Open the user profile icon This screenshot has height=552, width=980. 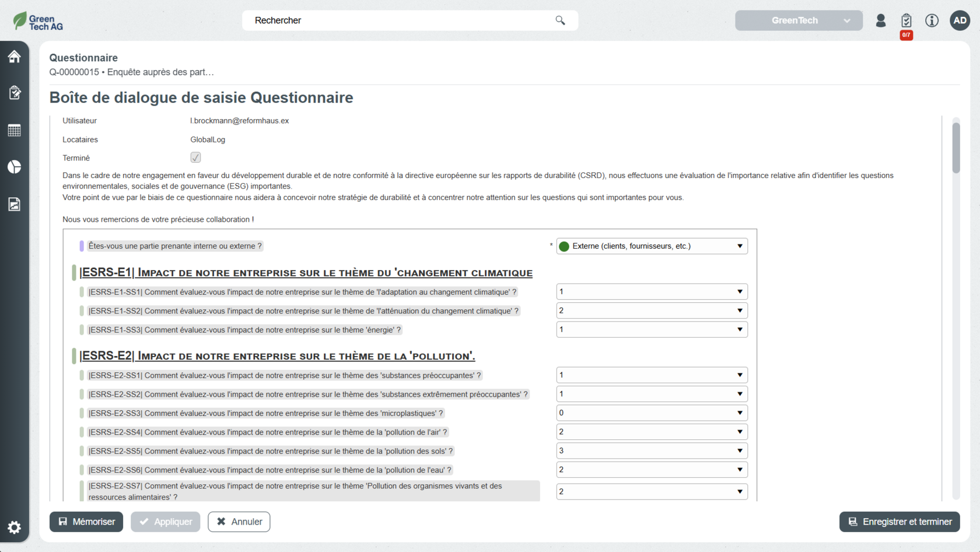[x=881, y=21]
